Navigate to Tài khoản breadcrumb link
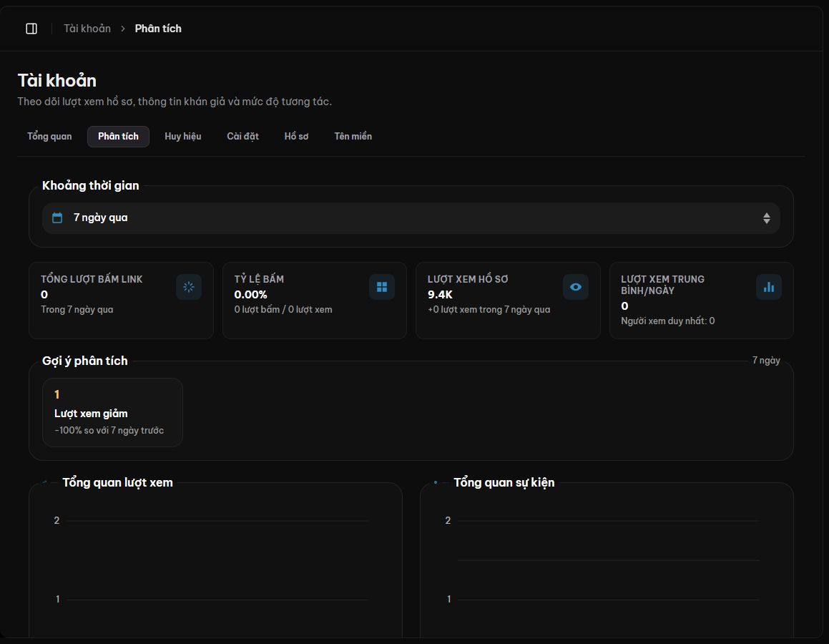829x644 pixels. [x=87, y=29]
